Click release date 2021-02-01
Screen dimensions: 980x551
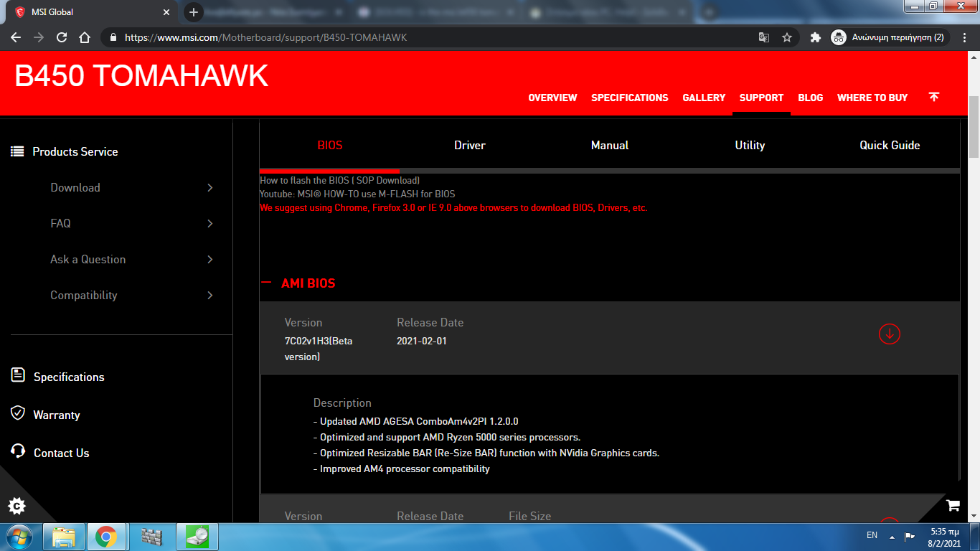[422, 341]
